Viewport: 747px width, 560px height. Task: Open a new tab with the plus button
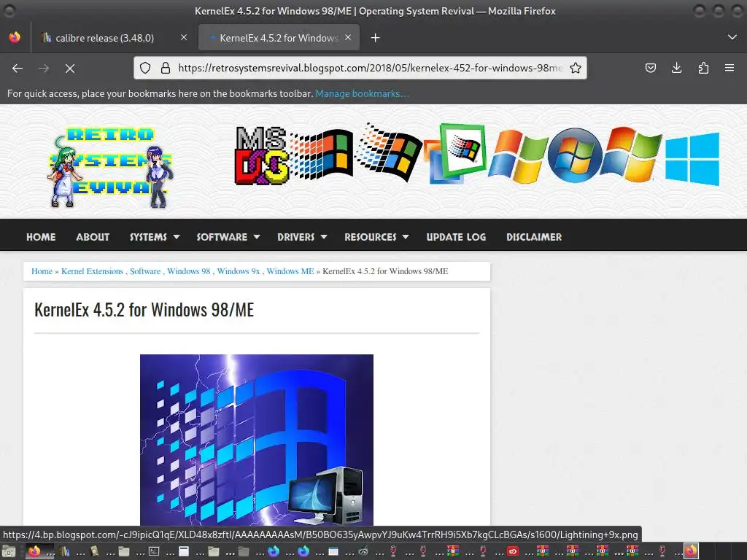[376, 38]
